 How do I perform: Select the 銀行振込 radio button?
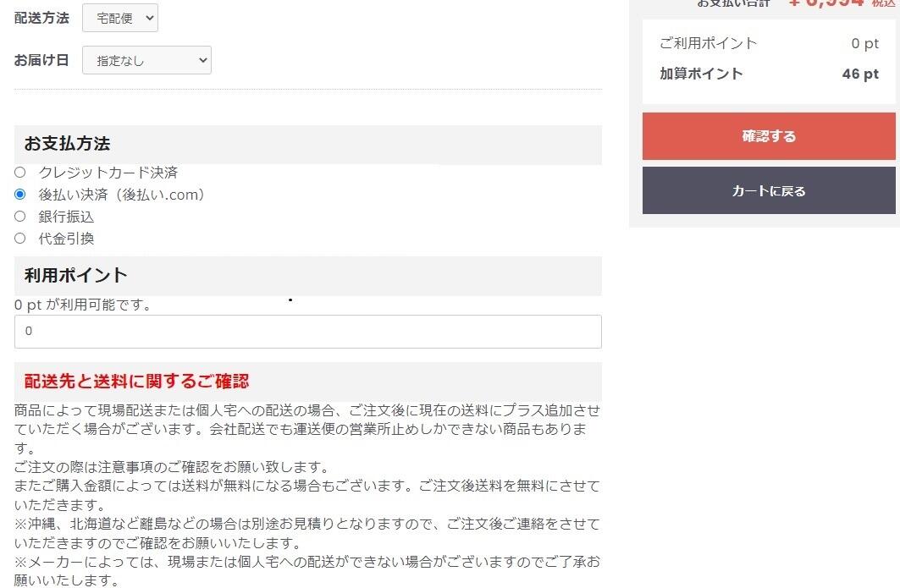(x=20, y=217)
